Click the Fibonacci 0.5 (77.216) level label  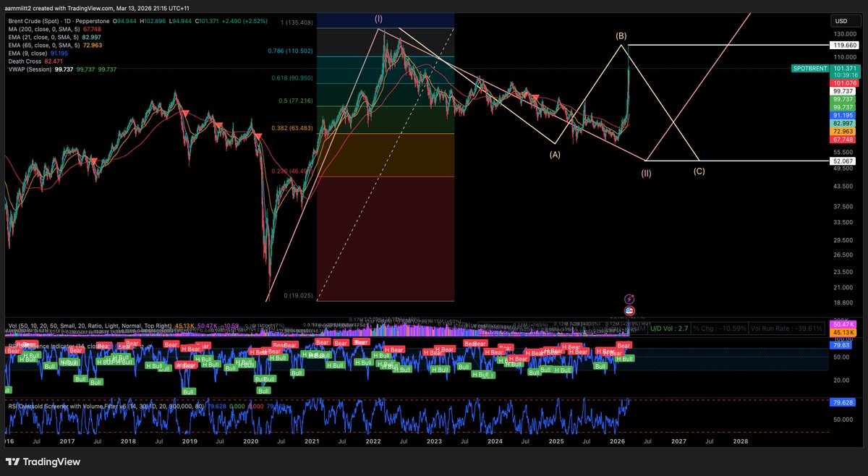[x=295, y=101]
